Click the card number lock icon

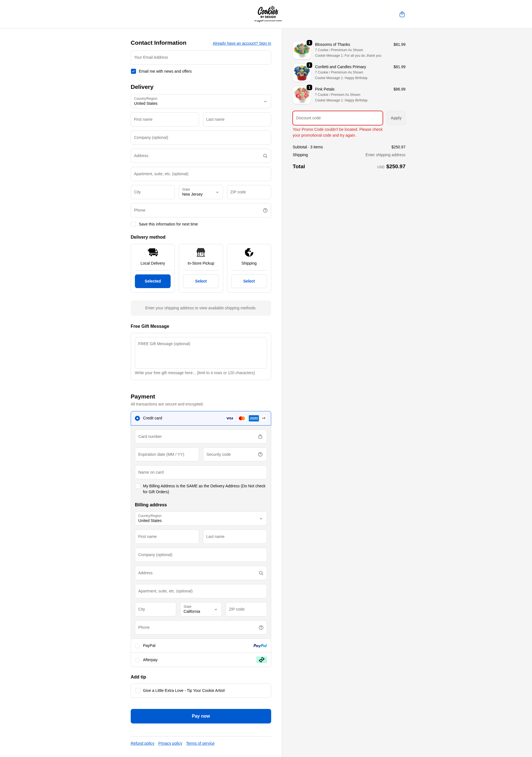(x=260, y=436)
